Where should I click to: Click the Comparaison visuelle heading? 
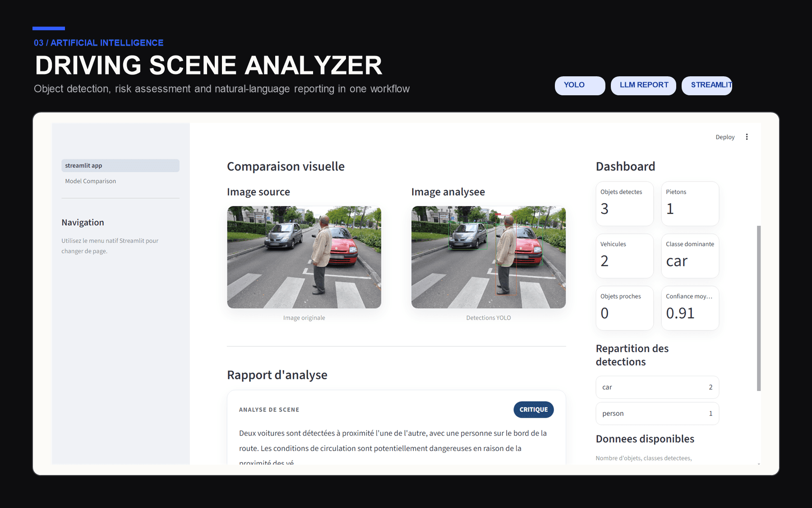coord(286,167)
